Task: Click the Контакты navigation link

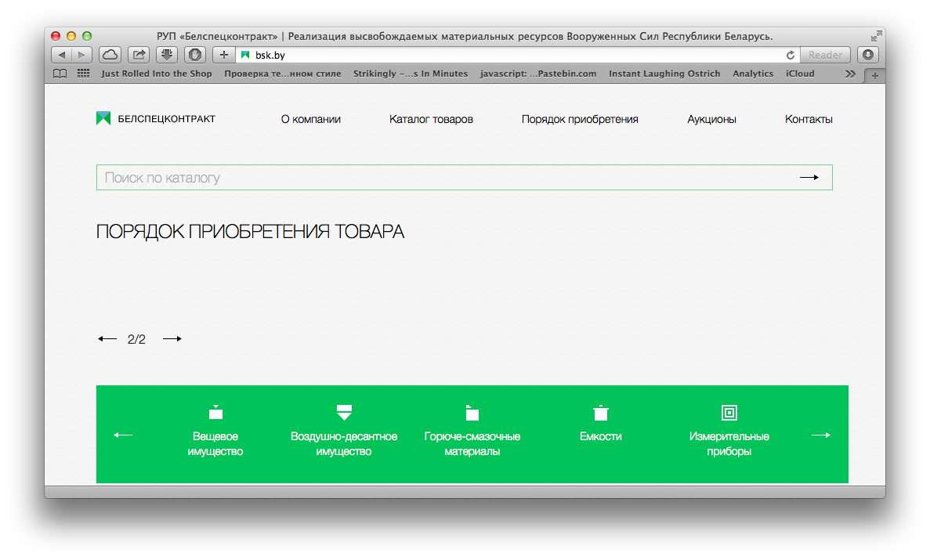Action: (809, 119)
